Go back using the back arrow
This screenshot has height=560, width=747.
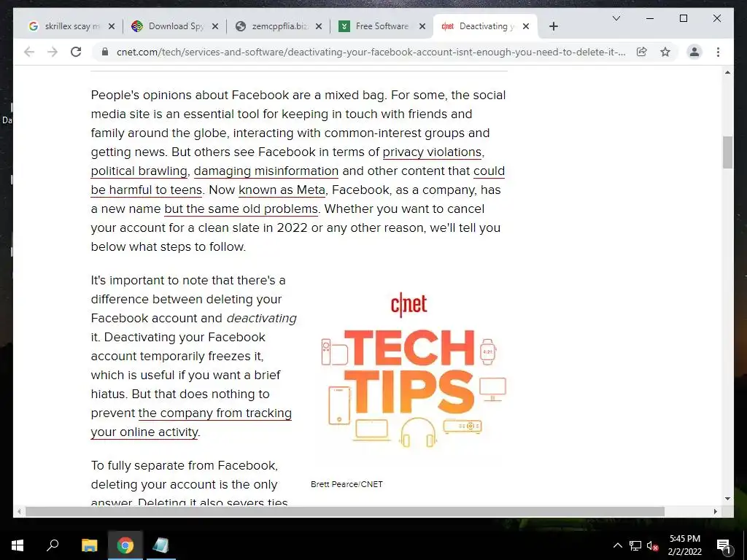(x=29, y=52)
